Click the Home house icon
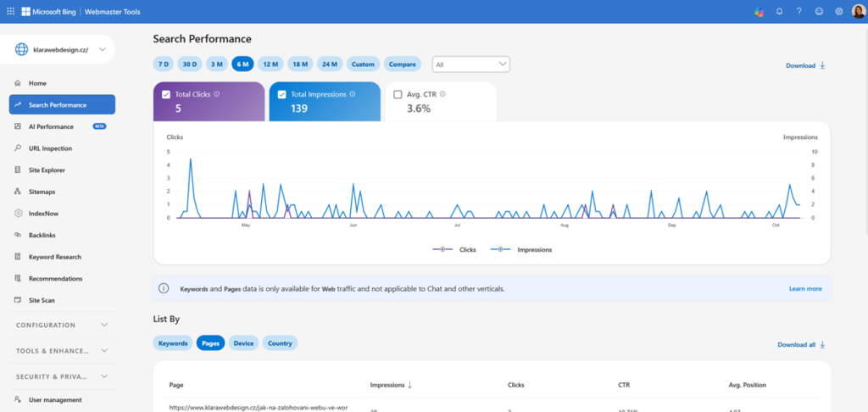This screenshot has height=412, width=868. pyautogui.click(x=18, y=83)
